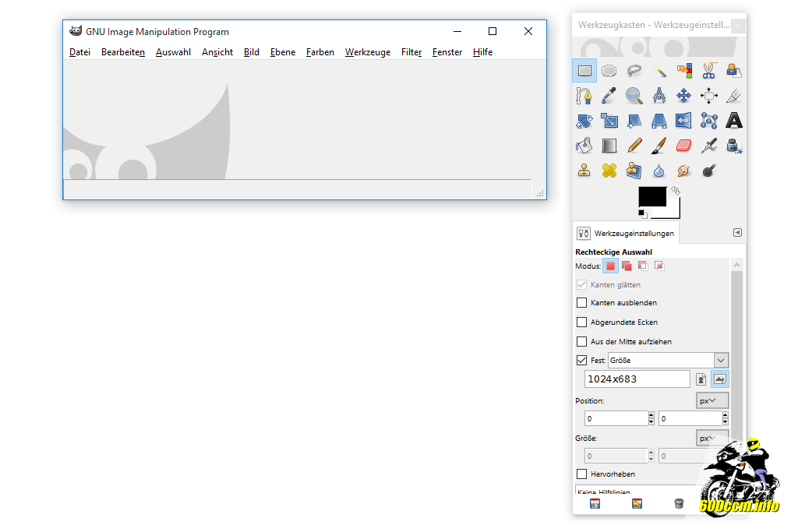Open the Fest Größe dropdown

(668, 360)
